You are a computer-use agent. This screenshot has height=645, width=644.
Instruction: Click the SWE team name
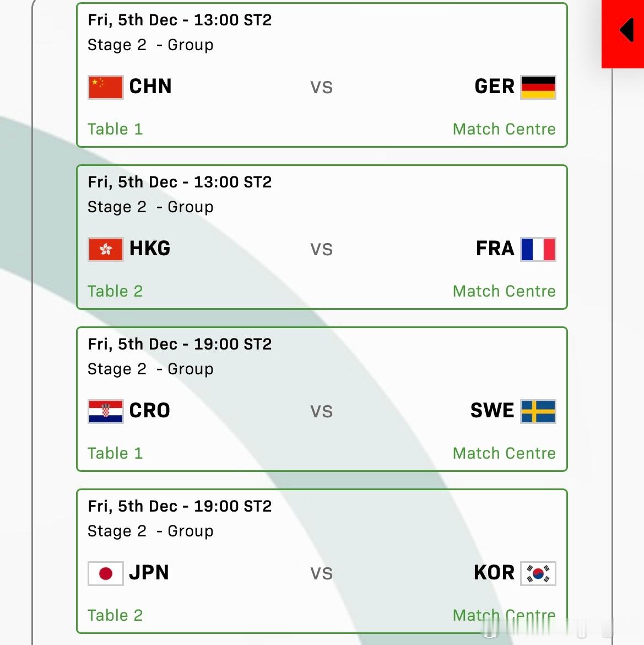point(492,411)
